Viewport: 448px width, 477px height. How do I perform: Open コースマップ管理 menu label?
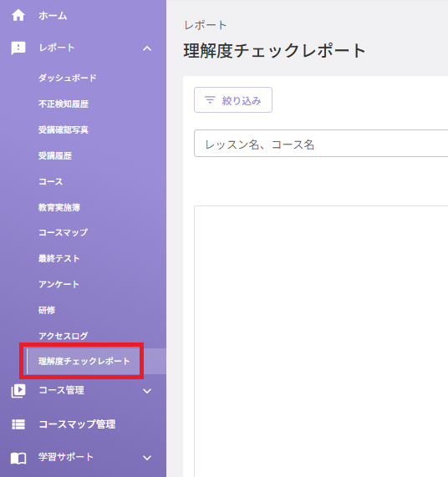coord(77,424)
